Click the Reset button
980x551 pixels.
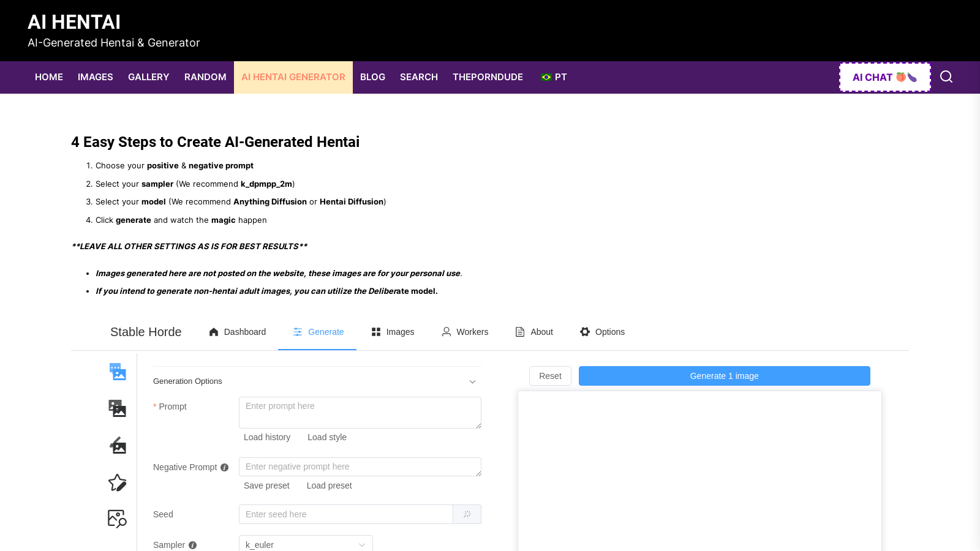pyautogui.click(x=550, y=376)
